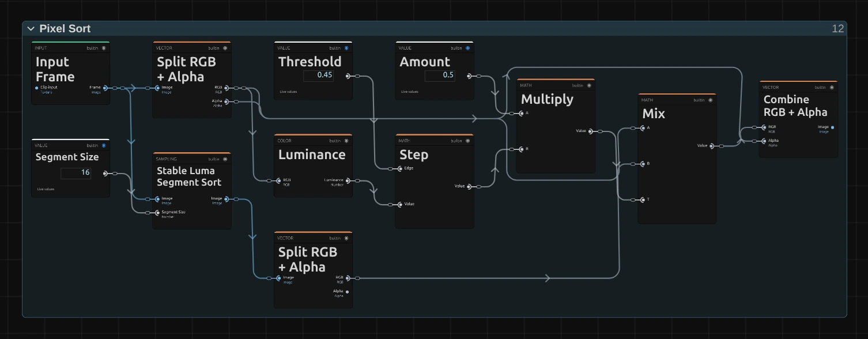Screen dimensions: 868x339
Task: Select the Mix node title
Action: click(654, 114)
